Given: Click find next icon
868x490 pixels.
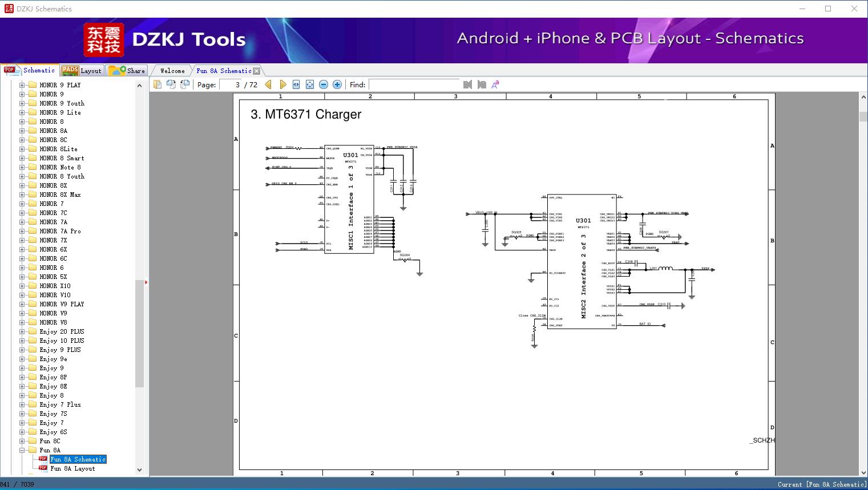Looking at the screenshot, I should 482,84.
